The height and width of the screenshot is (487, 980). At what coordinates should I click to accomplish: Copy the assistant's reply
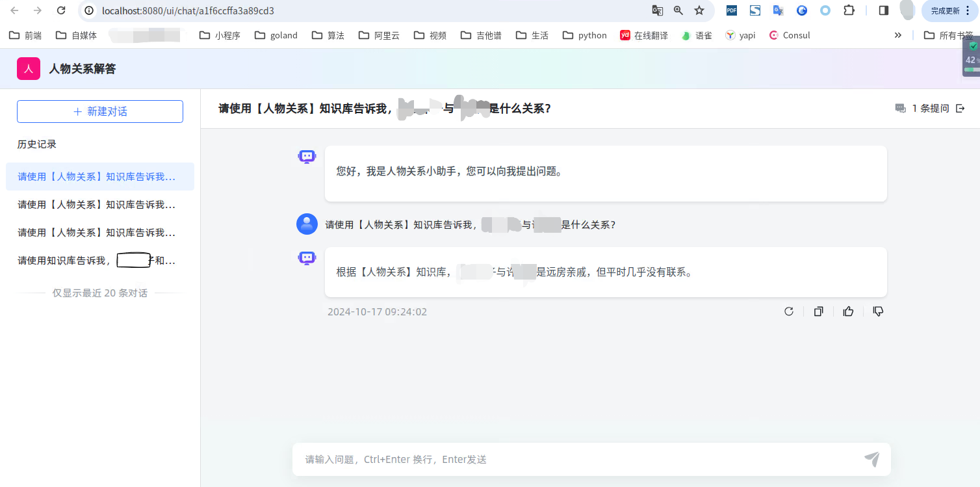point(818,311)
